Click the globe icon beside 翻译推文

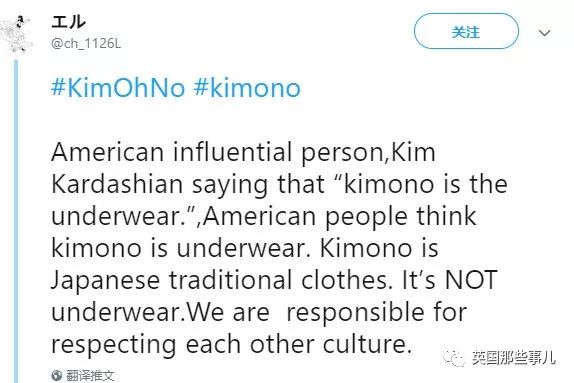[x=57, y=375]
